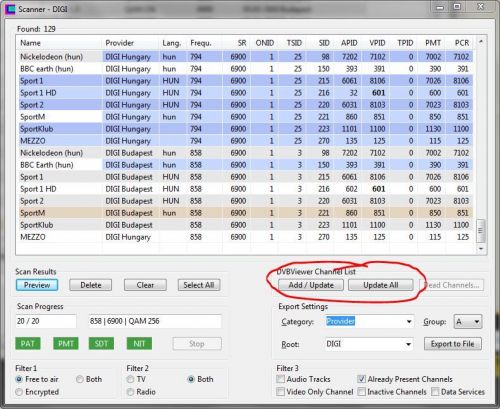Click scrollbar up arrow in channel list
Viewport: 500px width, 409px height.
(x=480, y=41)
